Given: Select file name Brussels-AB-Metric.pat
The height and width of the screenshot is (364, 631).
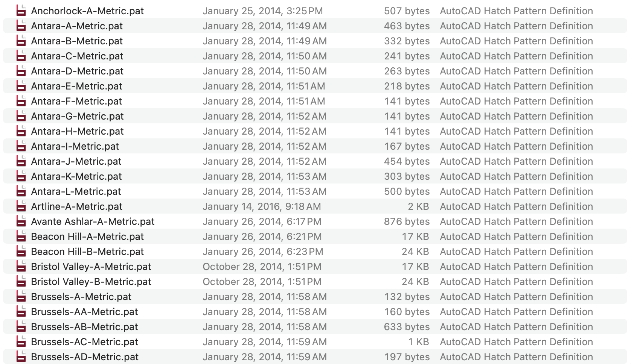Looking at the screenshot, I should point(84,327).
